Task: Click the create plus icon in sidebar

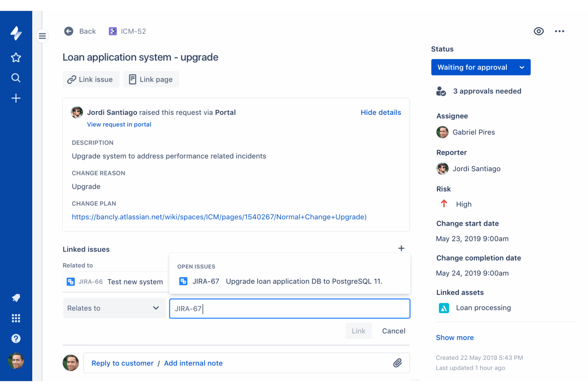Action: tap(16, 98)
